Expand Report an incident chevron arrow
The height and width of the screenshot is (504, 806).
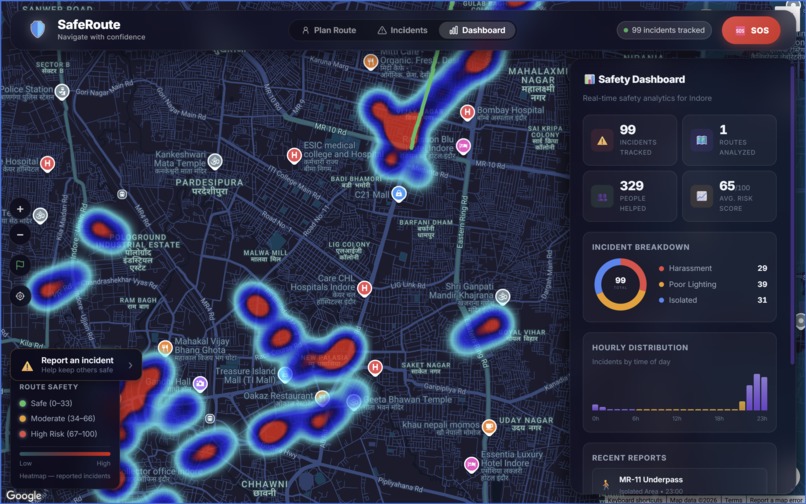(x=131, y=365)
